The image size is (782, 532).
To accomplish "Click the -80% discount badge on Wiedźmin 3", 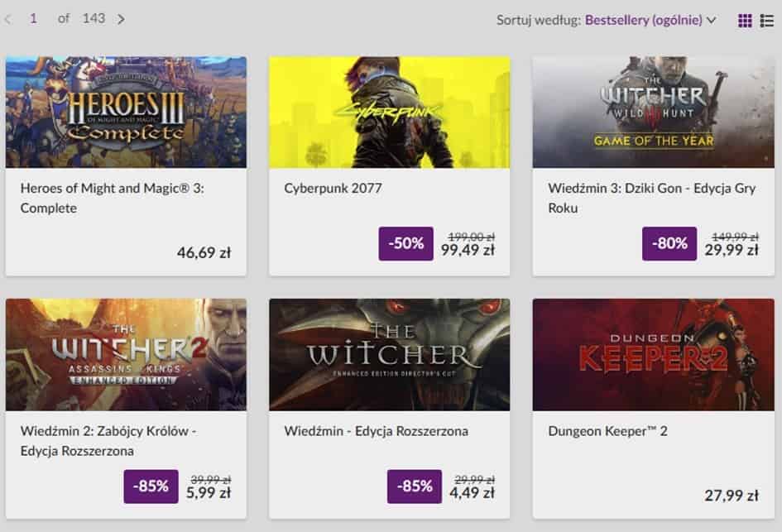I will [x=669, y=244].
